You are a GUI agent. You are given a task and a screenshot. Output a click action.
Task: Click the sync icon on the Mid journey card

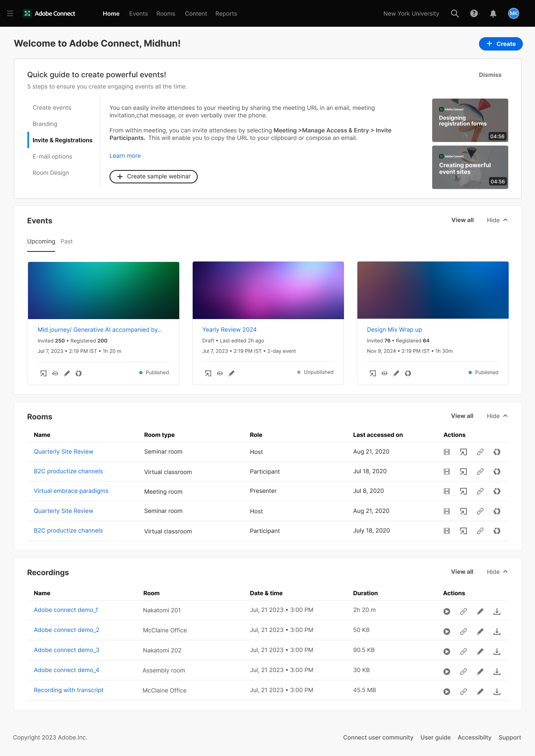(x=79, y=373)
